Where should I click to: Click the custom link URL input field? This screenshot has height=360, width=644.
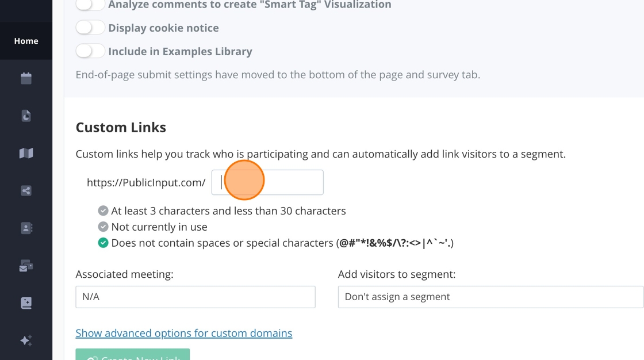click(267, 182)
